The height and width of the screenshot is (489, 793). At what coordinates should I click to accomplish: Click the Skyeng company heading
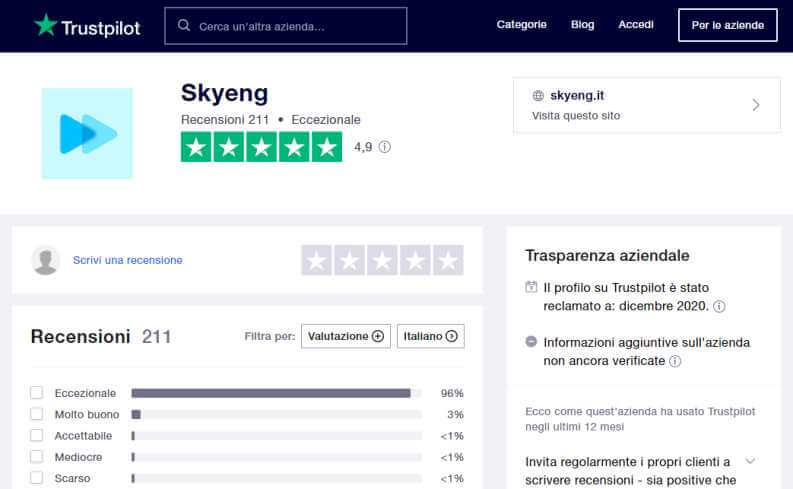click(x=225, y=93)
